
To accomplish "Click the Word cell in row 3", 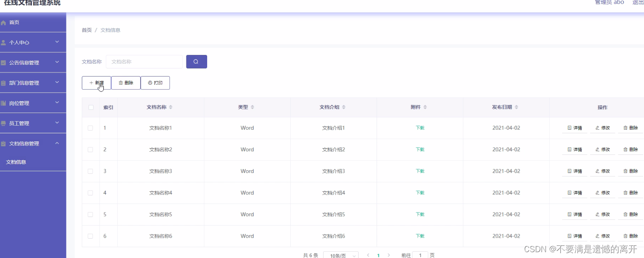I will tap(247, 171).
